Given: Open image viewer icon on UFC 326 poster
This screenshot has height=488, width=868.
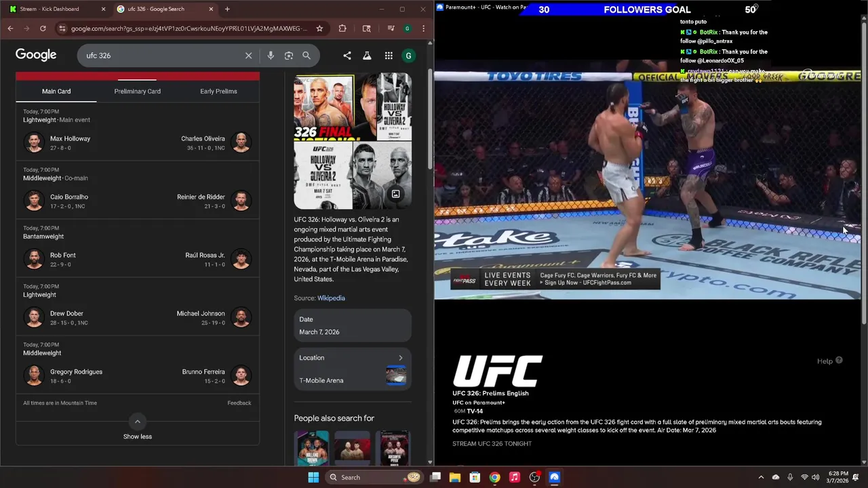Looking at the screenshot, I should click(x=395, y=194).
